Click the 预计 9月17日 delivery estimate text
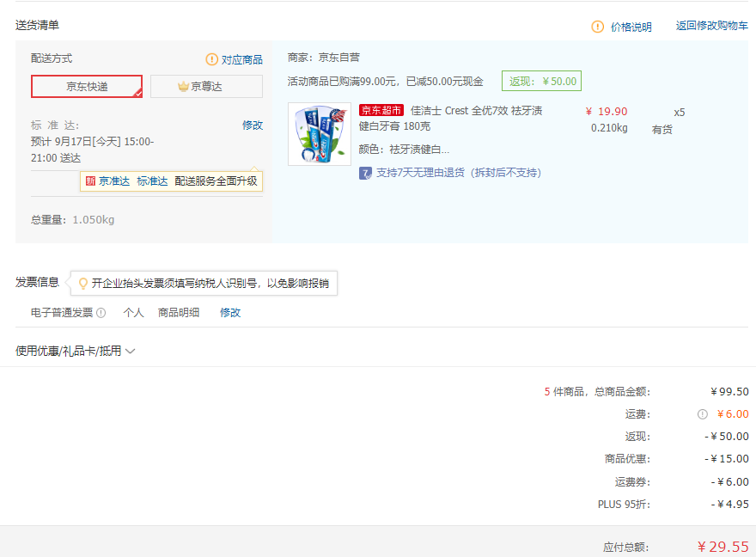Image resolution: width=756 pixels, height=557 pixels. pos(93,150)
